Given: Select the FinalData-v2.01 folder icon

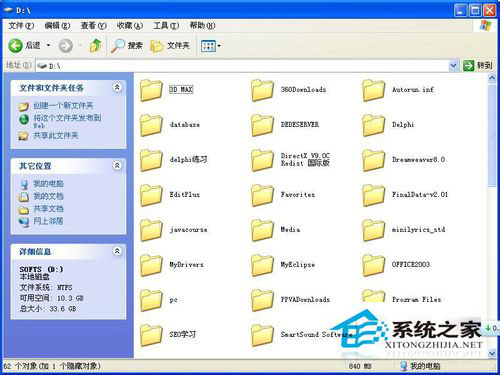Looking at the screenshot, I should point(373,195).
